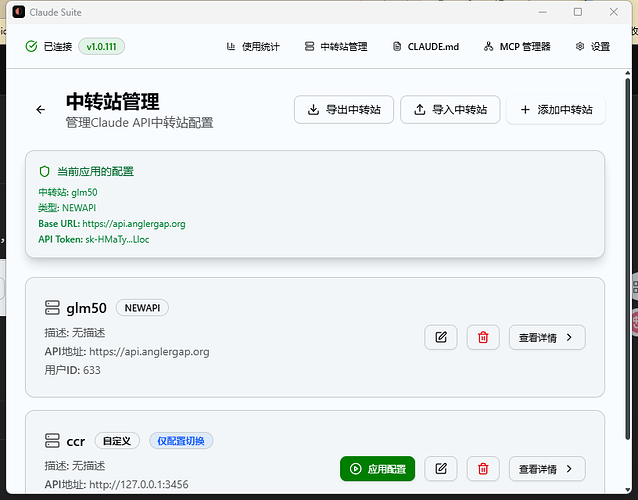
Task: Click the 中转站: glm50 line in the current config
Action: pos(68,192)
